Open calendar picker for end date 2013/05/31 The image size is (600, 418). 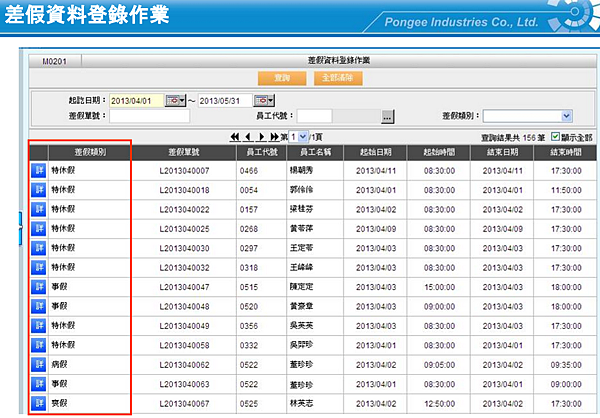(264, 101)
